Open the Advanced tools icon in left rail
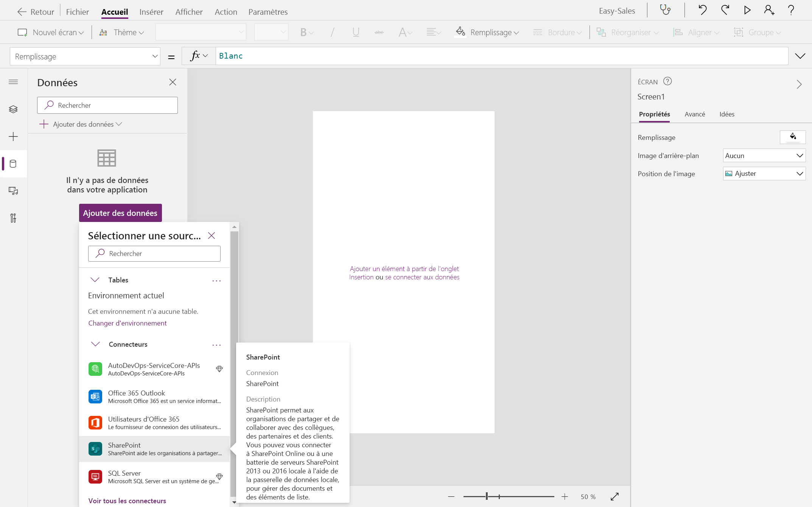 point(13,218)
